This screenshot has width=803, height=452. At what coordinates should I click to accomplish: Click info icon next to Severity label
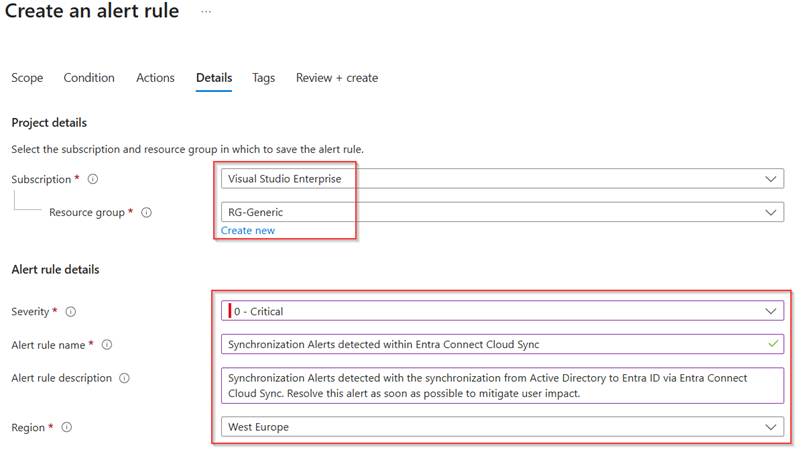tap(70, 312)
